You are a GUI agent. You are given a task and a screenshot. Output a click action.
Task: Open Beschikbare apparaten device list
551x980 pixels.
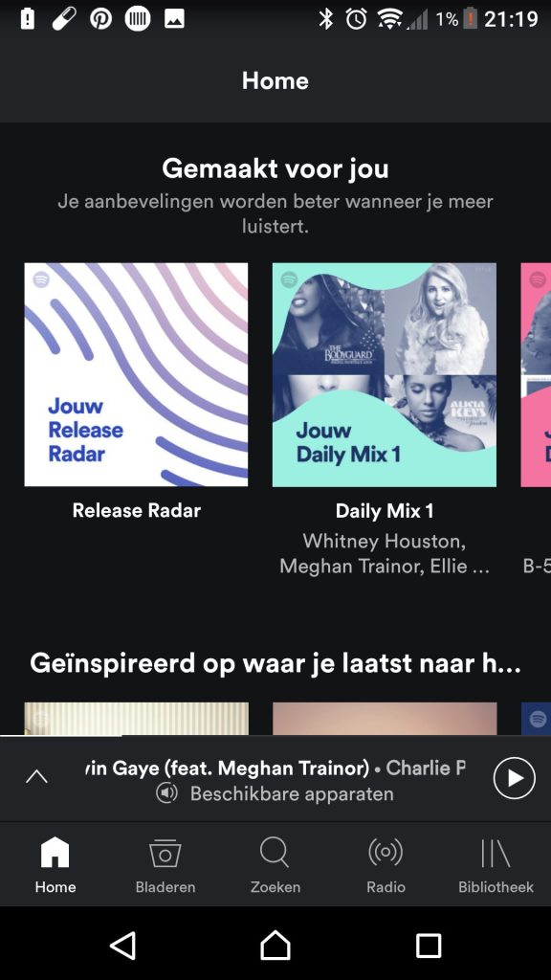coord(292,793)
